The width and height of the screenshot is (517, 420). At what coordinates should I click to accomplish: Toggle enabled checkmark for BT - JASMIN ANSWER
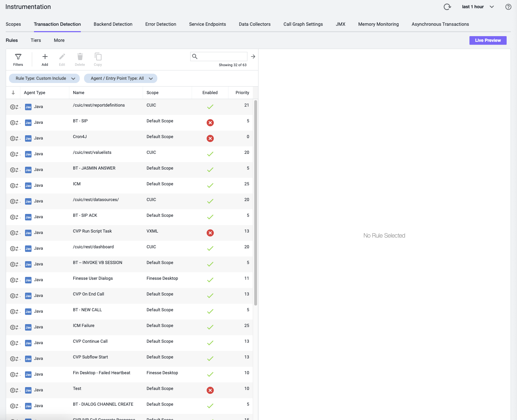point(210,170)
